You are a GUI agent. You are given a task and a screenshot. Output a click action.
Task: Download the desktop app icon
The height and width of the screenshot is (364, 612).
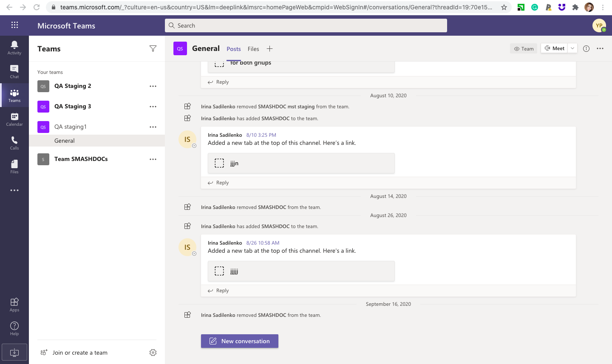click(14, 352)
